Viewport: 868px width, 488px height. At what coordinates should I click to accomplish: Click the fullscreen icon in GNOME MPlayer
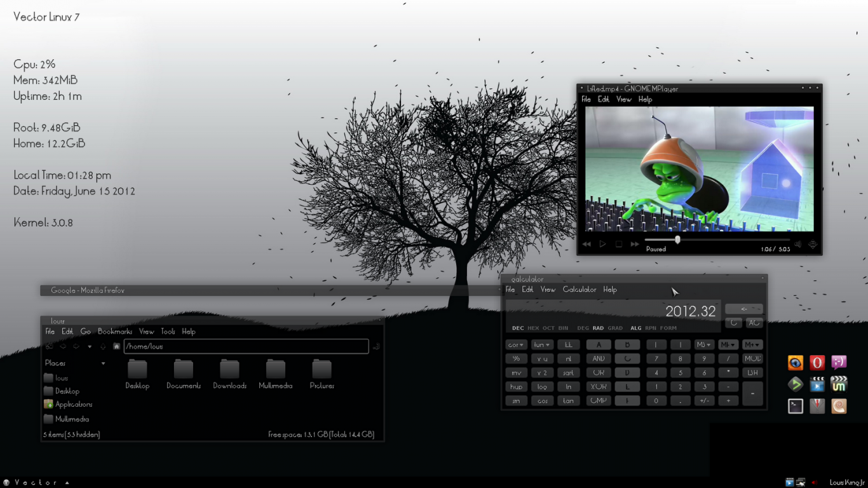[813, 243]
